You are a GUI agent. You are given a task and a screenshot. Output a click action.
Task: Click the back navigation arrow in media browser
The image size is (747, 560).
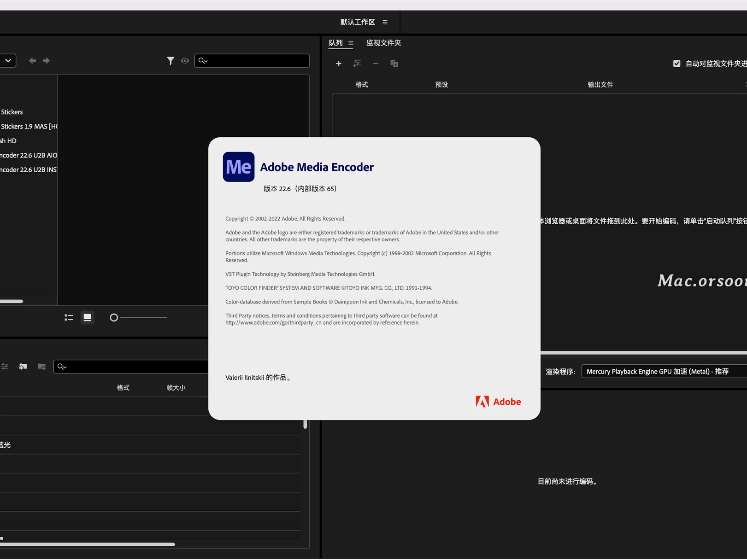[x=32, y=60]
